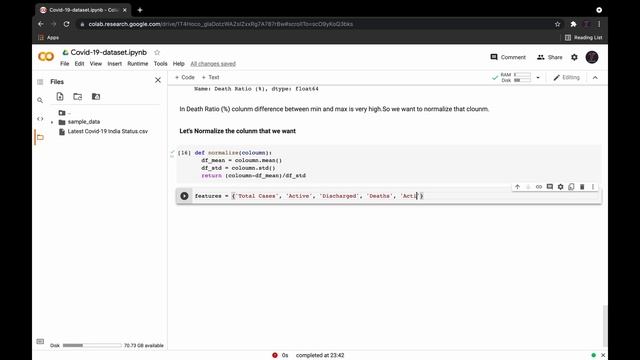Viewport: 640px width, 360px height.
Task: Add a new Text cell
Action: [210, 77]
